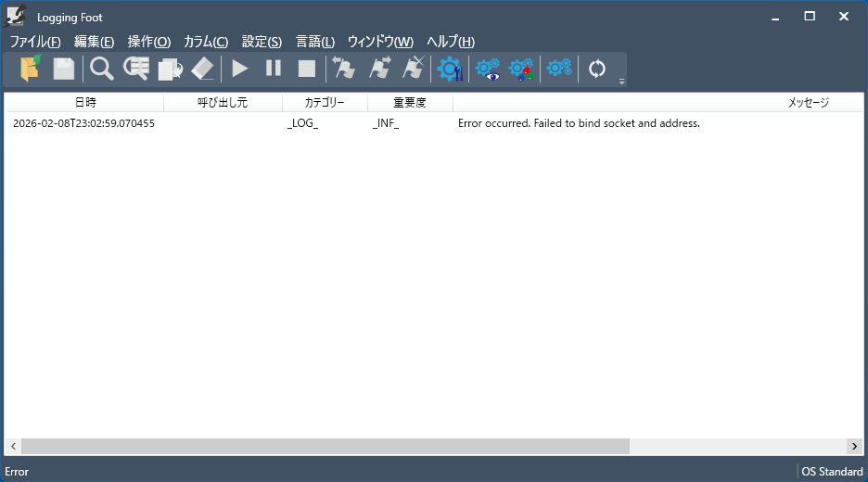Open search with the magnifier icon
868x482 pixels.
[101, 69]
